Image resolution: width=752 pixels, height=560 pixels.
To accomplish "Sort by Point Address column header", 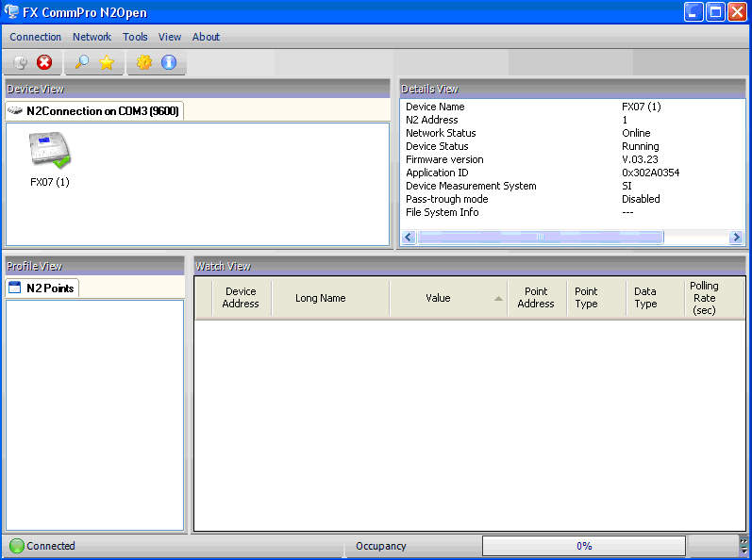I will click(x=536, y=298).
